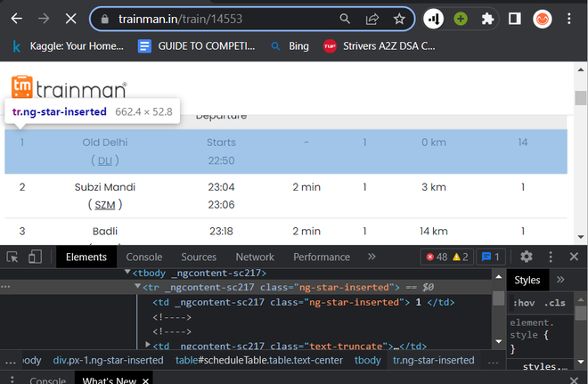588x384 pixels.
Task: Click the 3 km distance cell
Action: (x=434, y=187)
